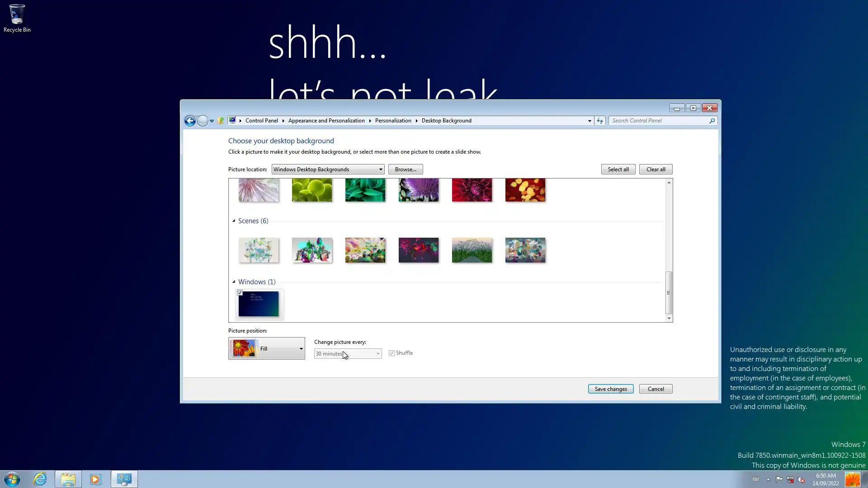The width and height of the screenshot is (868, 488).
Task: Toggle the Shuffle checkbox
Action: pyautogui.click(x=392, y=353)
